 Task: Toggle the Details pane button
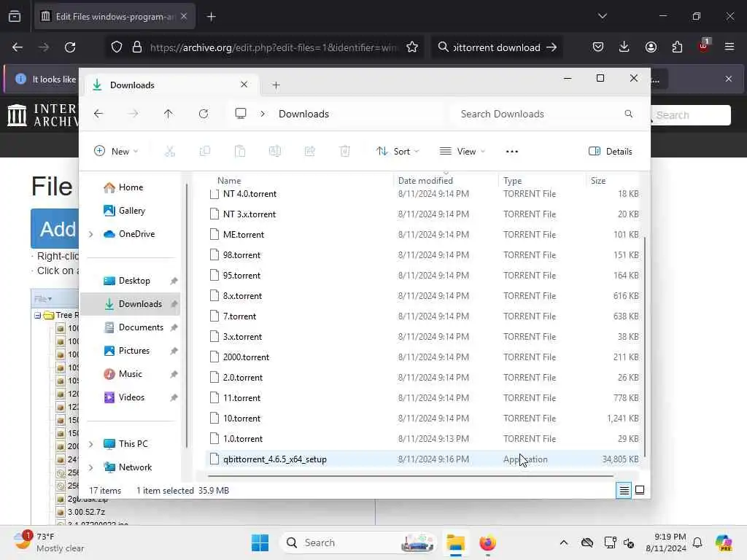611,152
